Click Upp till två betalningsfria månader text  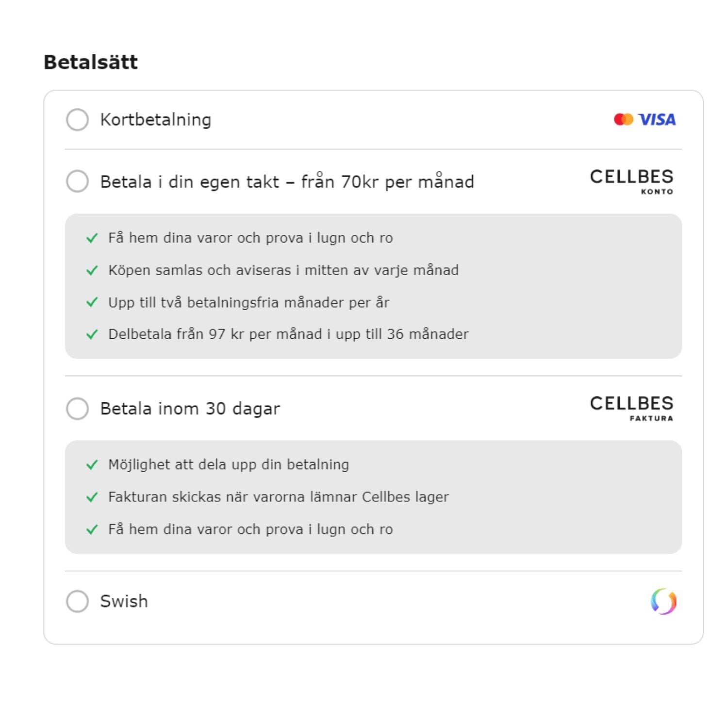[248, 302]
